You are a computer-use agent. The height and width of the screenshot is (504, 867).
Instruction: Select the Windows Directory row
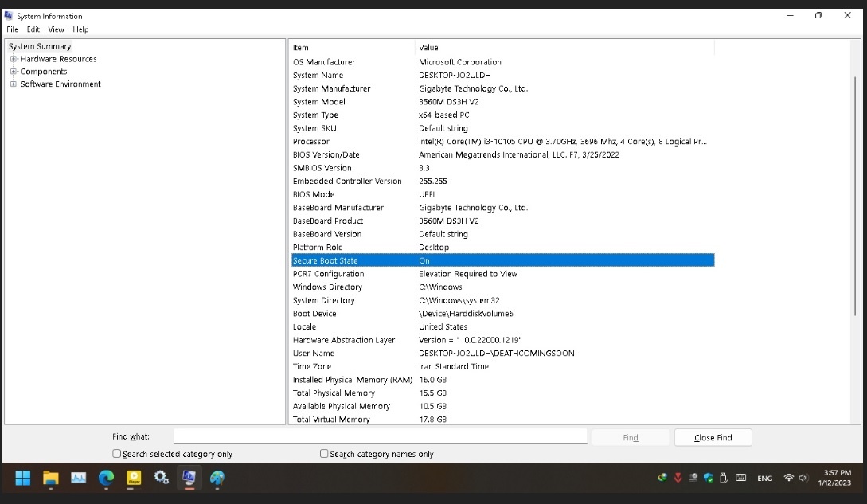(x=502, y=287)
